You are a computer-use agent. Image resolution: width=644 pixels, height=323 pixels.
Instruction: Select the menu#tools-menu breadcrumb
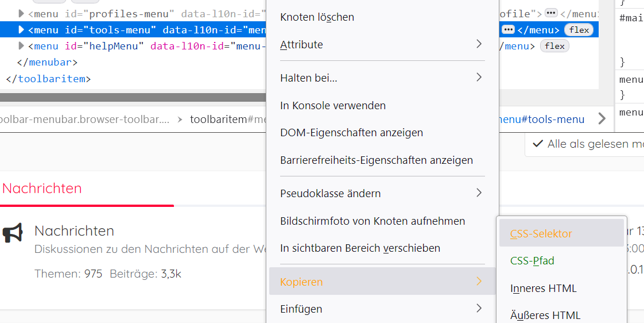pos(541,120)
